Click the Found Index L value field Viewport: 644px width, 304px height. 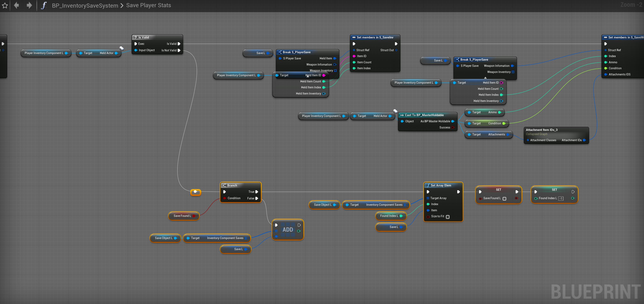pos(561,199)
